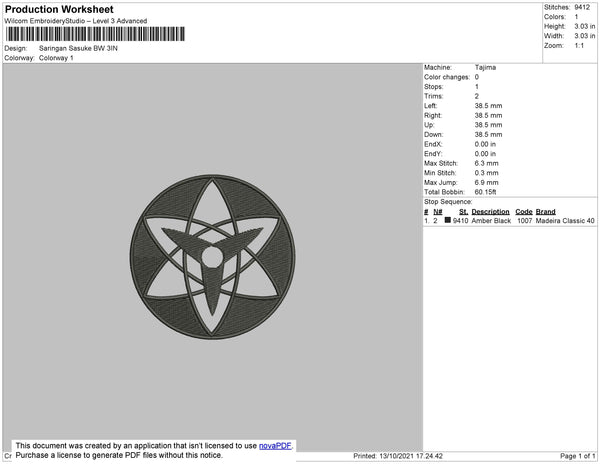Click the 'St.' column header
Viewport: 600px width, 464px height.
click(x=463, y=212)
